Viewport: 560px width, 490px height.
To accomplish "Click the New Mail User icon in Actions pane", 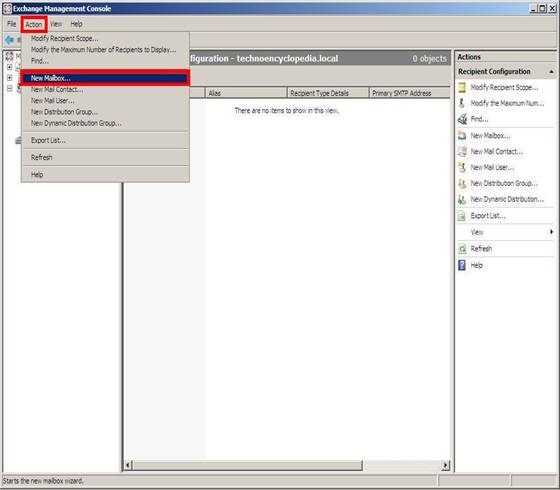I will pyautogui.click(x=462, y=168).
